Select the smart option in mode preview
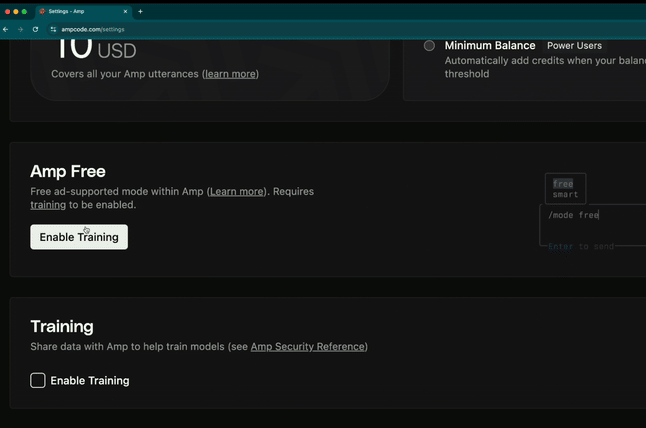 (x=565, y=194)
